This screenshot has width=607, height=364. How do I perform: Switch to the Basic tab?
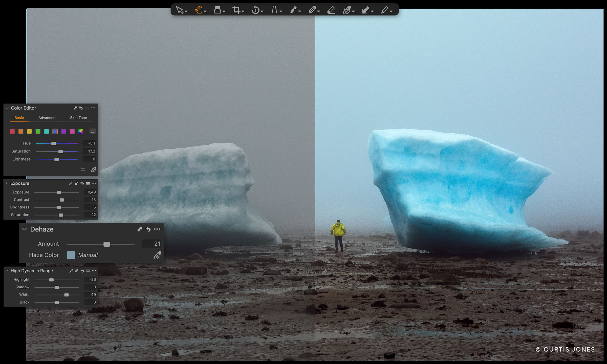click(x=19, y=118)
